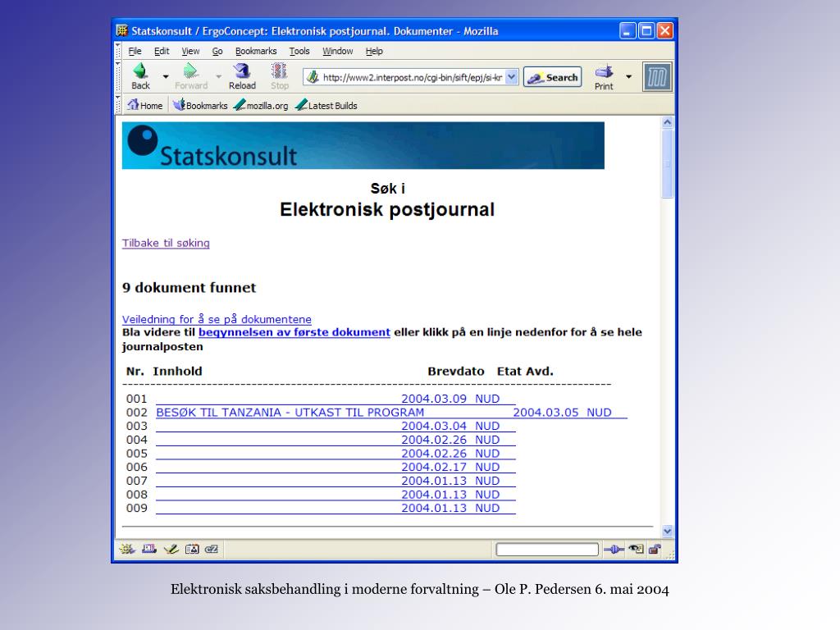Click the status bar progress field
The height and width of the screenshot is (630, 840).
(x=547, y=549)
